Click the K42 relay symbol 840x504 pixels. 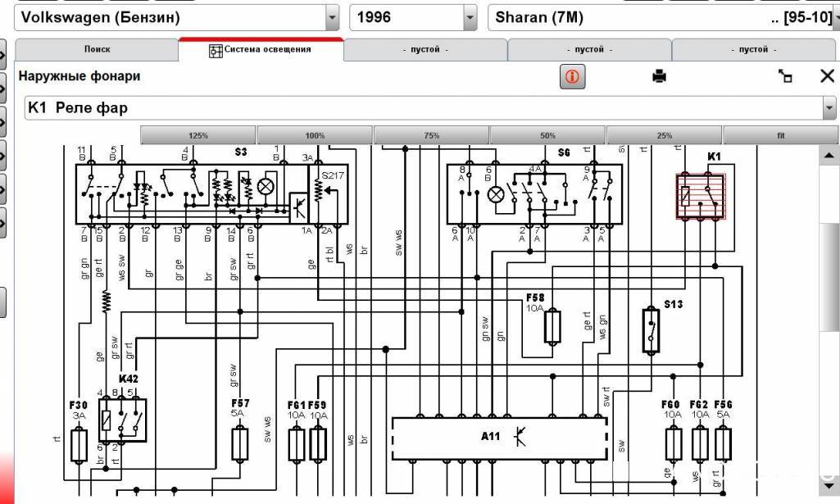coord(122,420)
